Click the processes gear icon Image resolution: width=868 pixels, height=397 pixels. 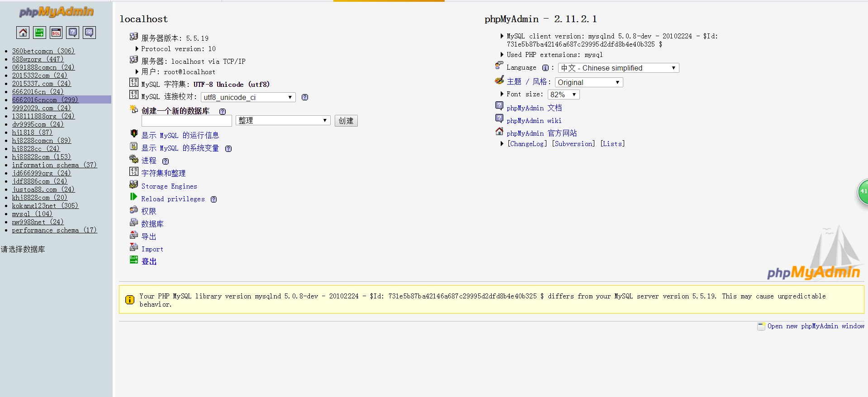click(x=134, y=159)
